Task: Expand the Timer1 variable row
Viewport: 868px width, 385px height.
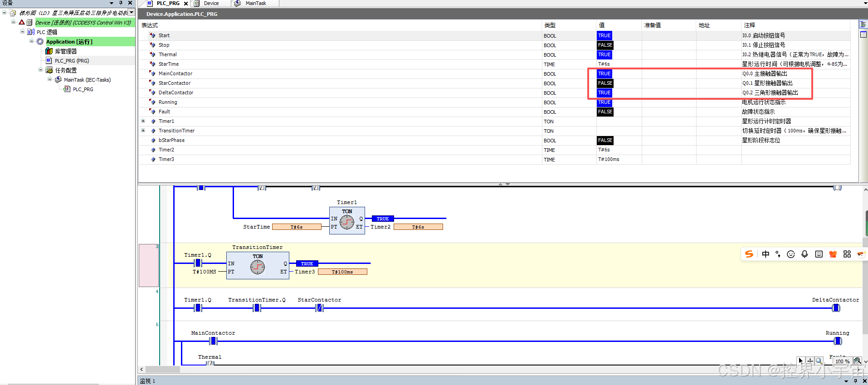Action: click(x=143, y=121)
